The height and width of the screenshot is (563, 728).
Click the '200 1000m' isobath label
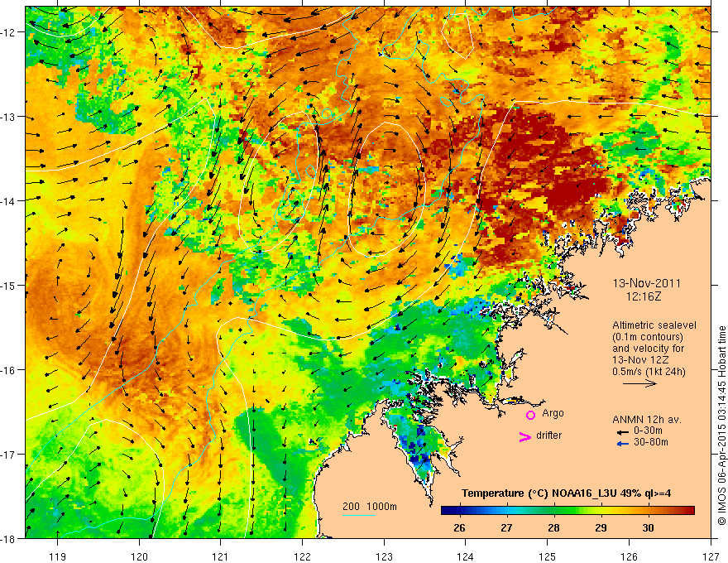pyautogui.click(x=370, y=507)
